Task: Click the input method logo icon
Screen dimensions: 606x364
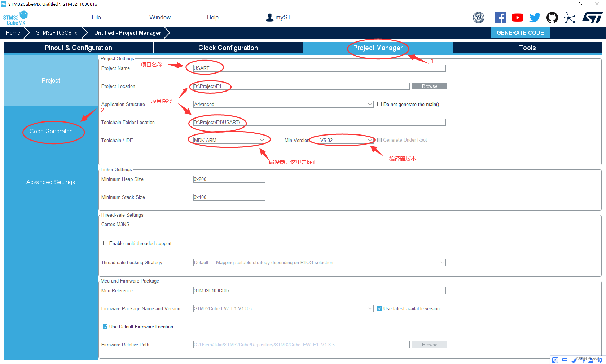Action: tap(555, 360)
